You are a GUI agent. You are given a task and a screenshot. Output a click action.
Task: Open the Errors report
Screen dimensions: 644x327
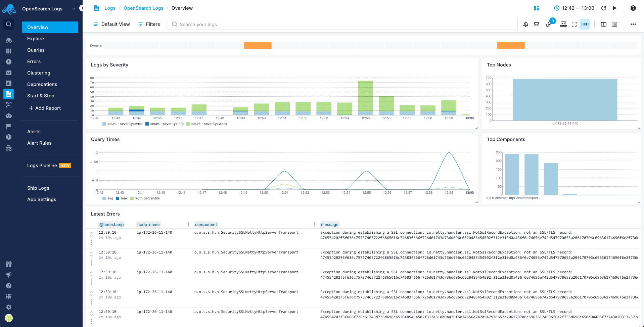(x=34, y=61)
